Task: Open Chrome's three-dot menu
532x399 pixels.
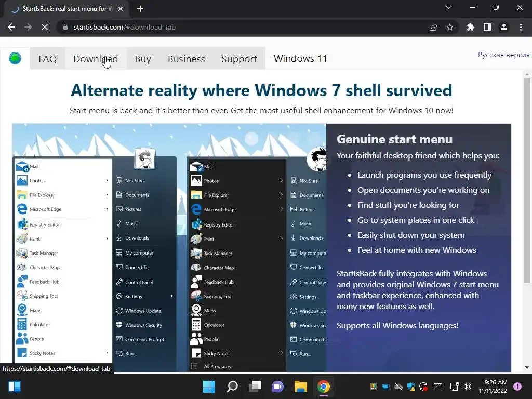Action: click(521, 27)
